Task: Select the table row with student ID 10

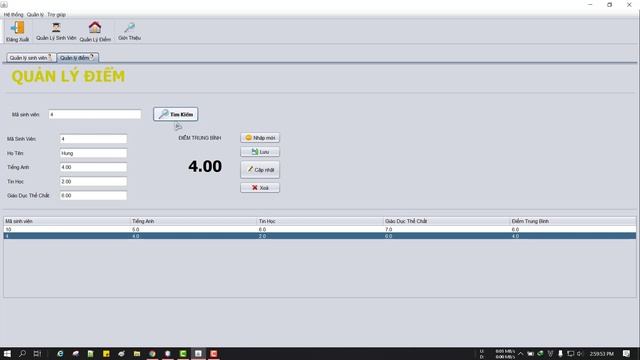Action: (320, 229)
